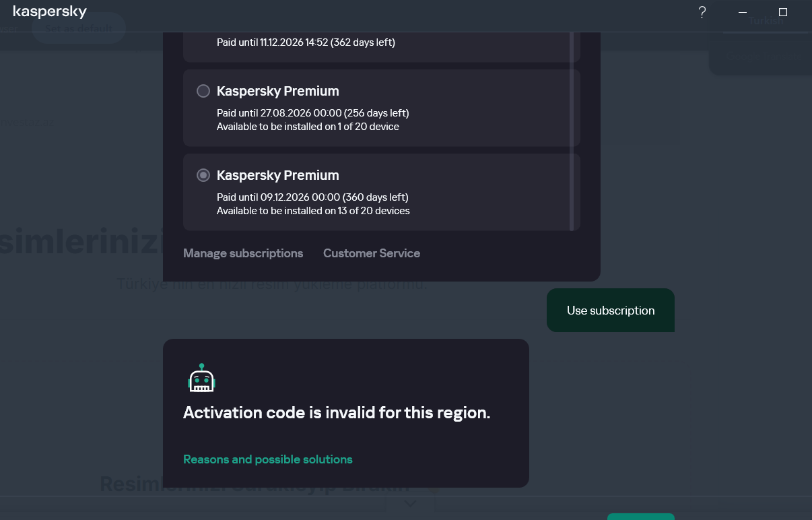Screen dimensions: 812x520
Task: Click the Use subscription button
Action: pos(611,311)
